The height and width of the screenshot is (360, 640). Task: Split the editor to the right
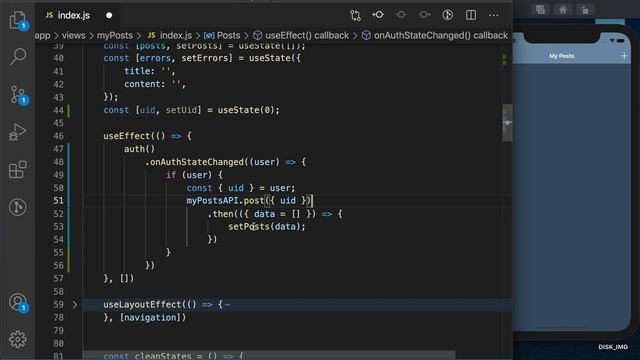[x=471, y=15]
